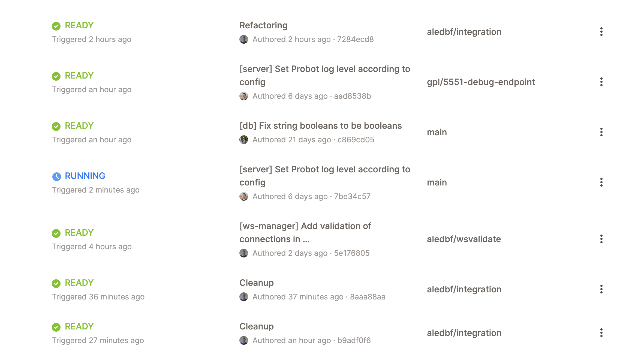Select the Refactoring workspace title
Viewport: 644px width, 360px height.
click(x=263, y=25)
